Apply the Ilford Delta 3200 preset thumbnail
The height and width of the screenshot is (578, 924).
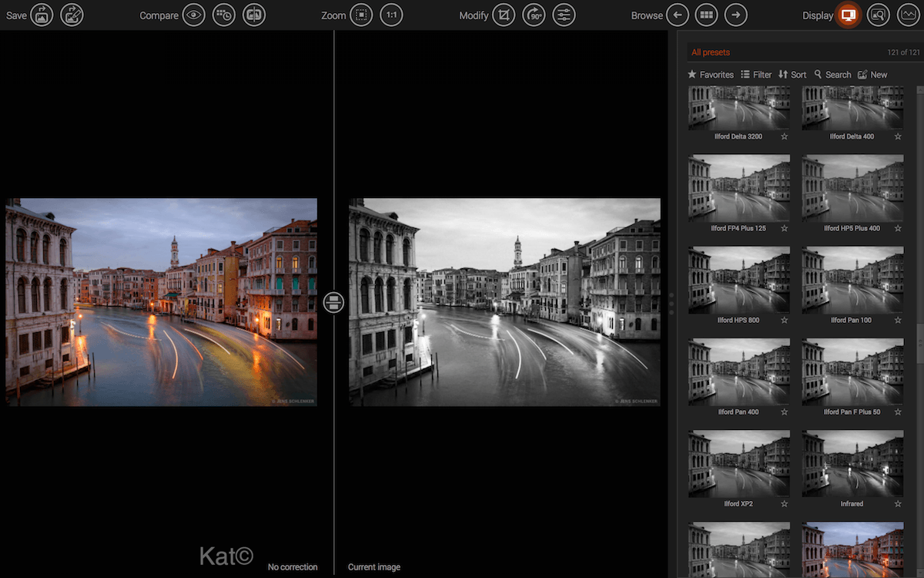(739, 107)
